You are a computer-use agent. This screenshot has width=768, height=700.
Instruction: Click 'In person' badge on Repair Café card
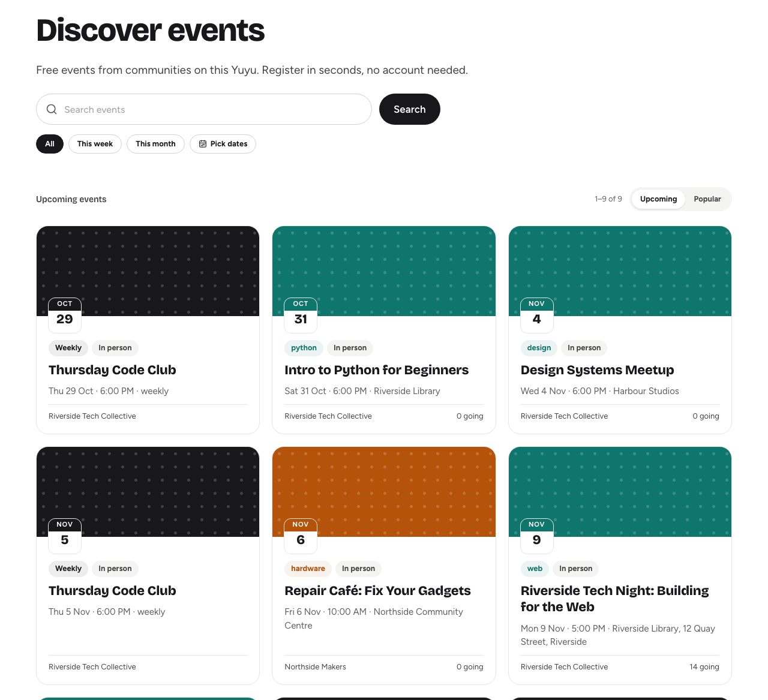coord(358,569)
